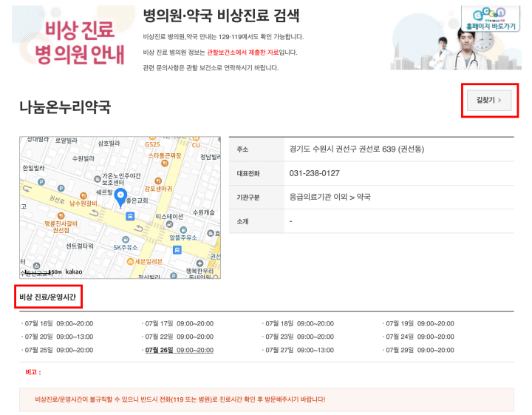Select the bus stop icon below 알뜰주유소

point(177,250)
